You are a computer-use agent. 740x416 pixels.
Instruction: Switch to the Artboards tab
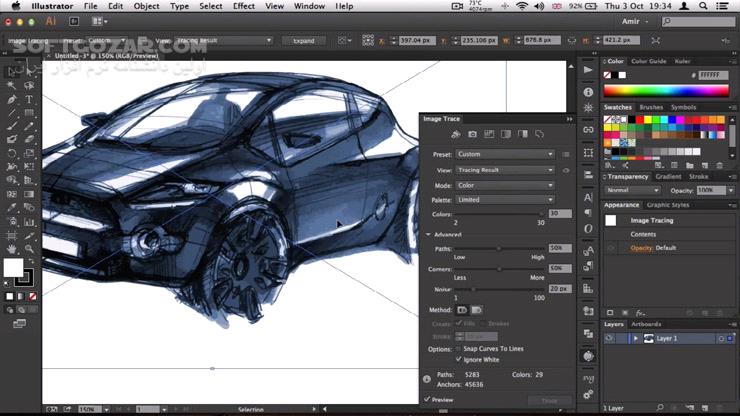point(646,324)
